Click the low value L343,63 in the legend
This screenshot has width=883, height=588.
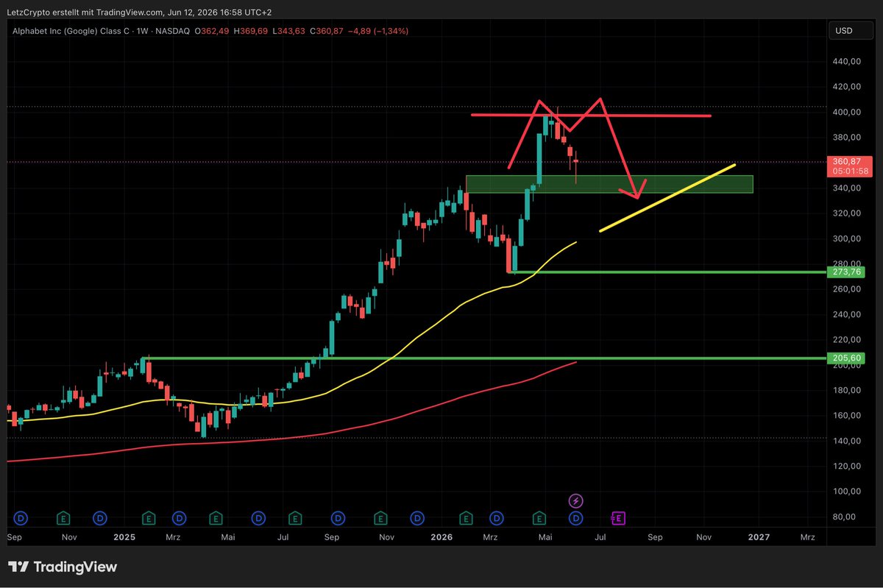coord(288,31)
